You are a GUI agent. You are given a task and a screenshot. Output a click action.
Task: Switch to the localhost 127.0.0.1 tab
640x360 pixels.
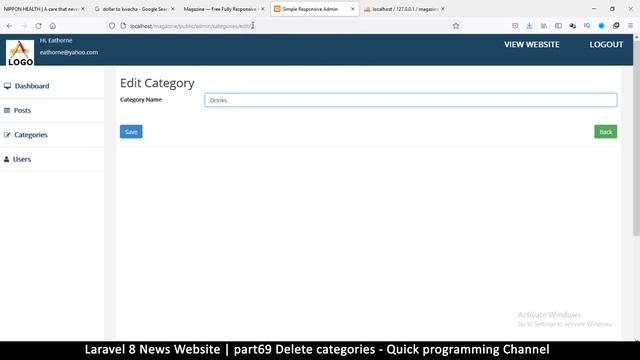pyautogui.click(x=404, y=9)
